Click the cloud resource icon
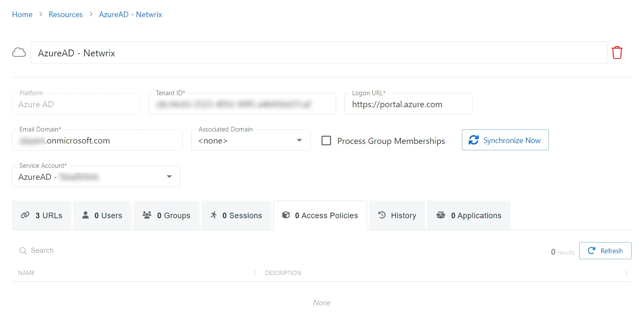Screen dimensions: 644x316 19,53
